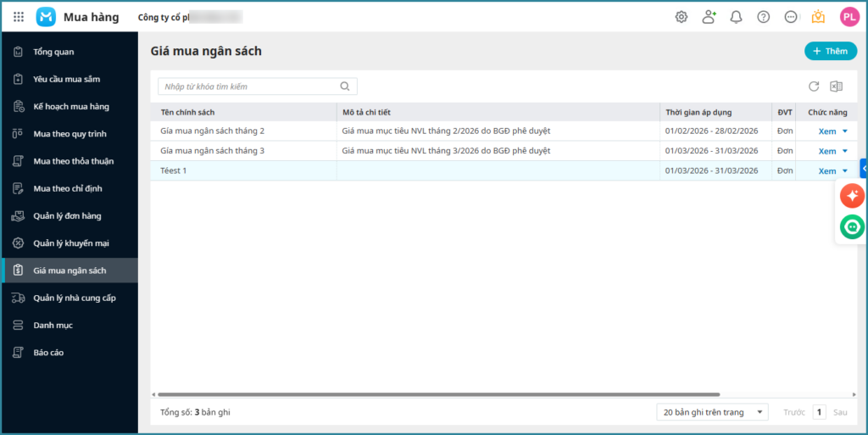
Task: Click the orange lightbulb book icon
Action: click(x=818, y=17)
